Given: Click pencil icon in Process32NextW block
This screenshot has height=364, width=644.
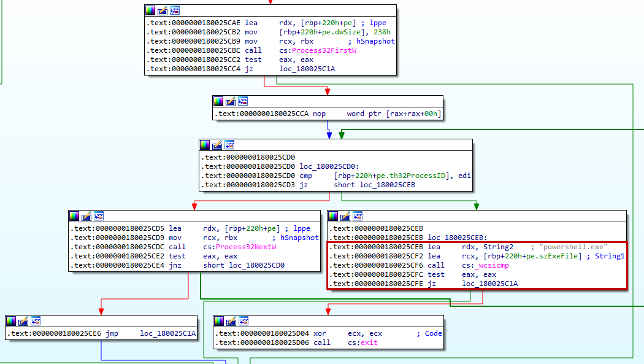Looking at the screenshot, I should [87, 216].
